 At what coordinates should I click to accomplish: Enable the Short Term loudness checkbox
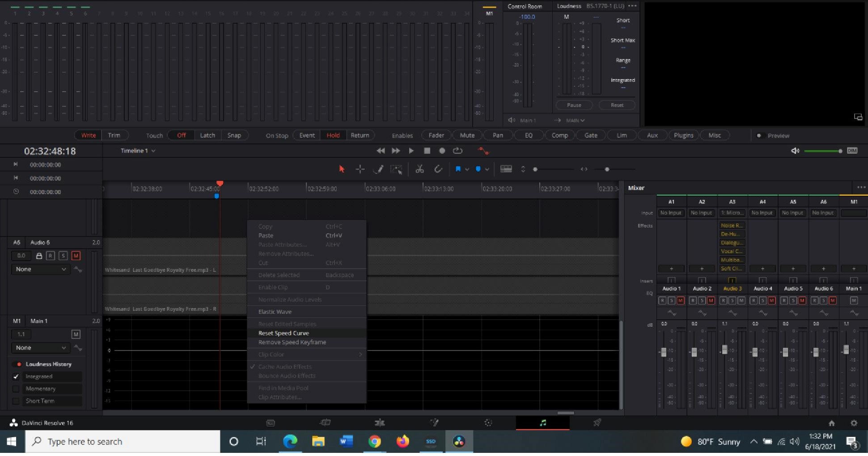(x=16, y=401)
